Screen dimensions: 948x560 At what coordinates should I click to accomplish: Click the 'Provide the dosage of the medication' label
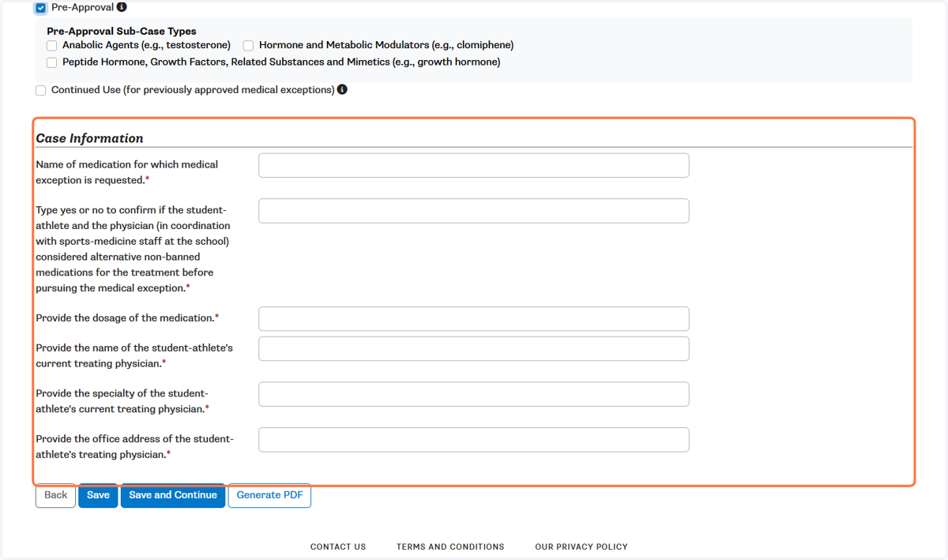(x=127, y=318)
